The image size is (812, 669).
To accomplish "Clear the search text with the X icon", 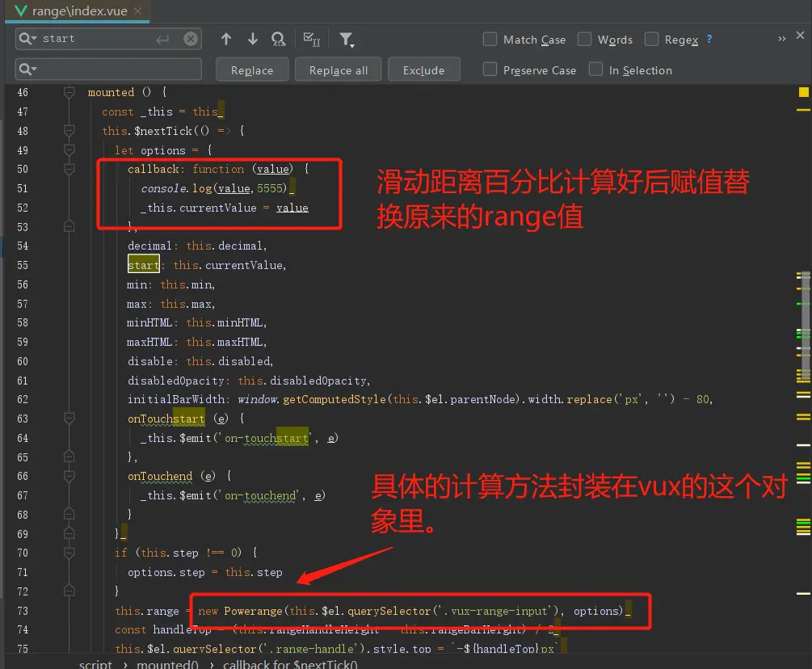I will tap(191, 39).
